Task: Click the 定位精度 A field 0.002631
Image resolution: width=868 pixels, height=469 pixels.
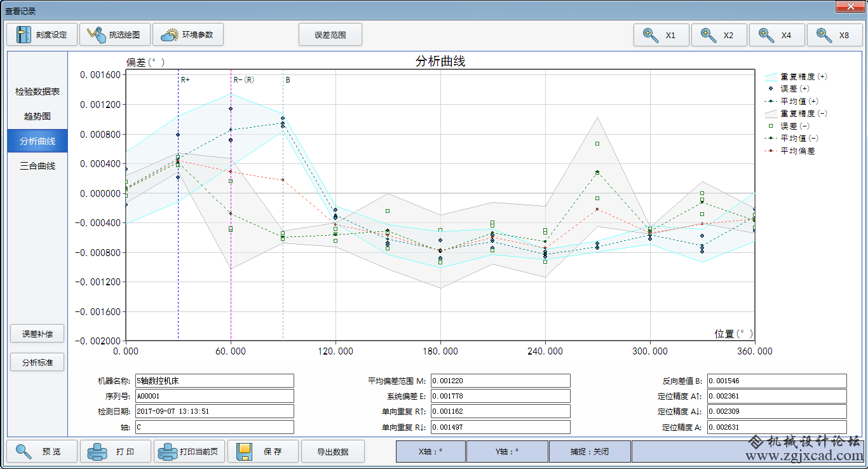Action: 777,427
